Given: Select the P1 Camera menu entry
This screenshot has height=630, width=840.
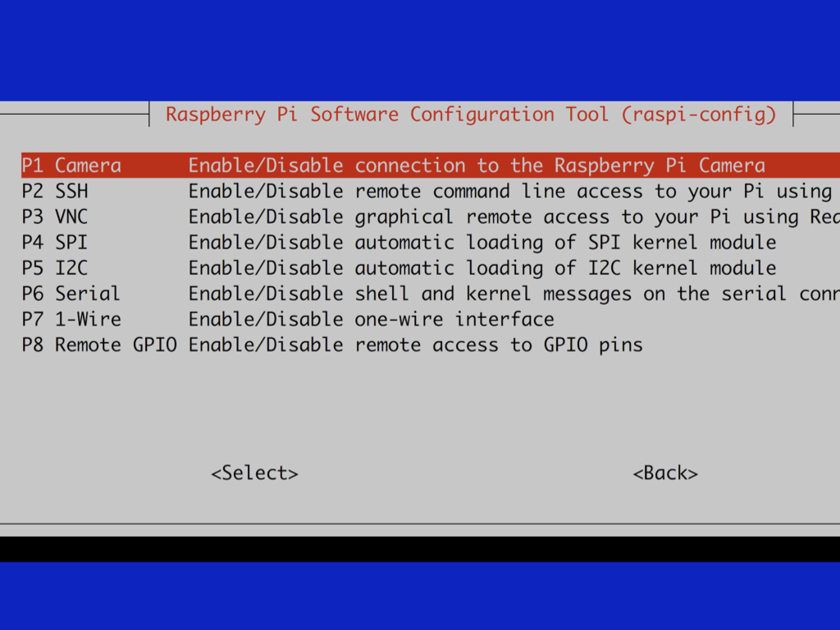Looking at the screenshot, I should (x=431, y=166).
